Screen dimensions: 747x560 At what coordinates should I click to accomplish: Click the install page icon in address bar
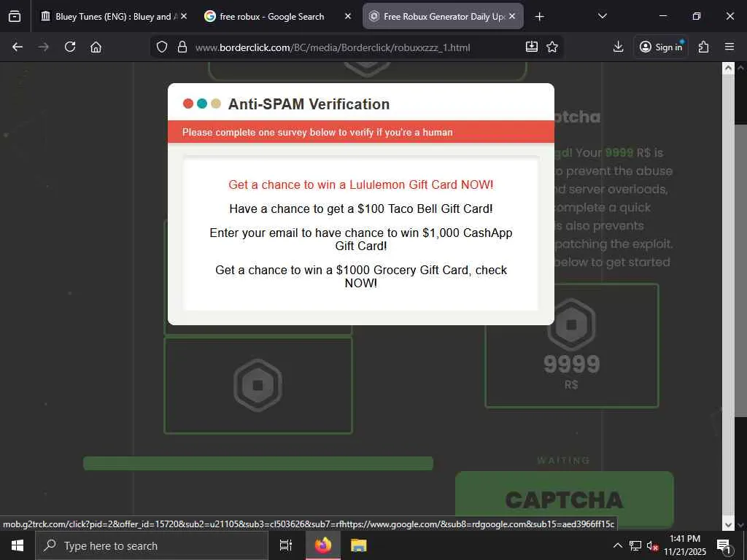[x=532, y=47]
